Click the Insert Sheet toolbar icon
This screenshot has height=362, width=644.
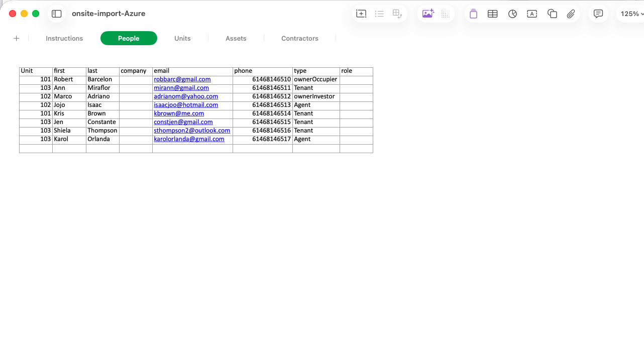[361, 14]
